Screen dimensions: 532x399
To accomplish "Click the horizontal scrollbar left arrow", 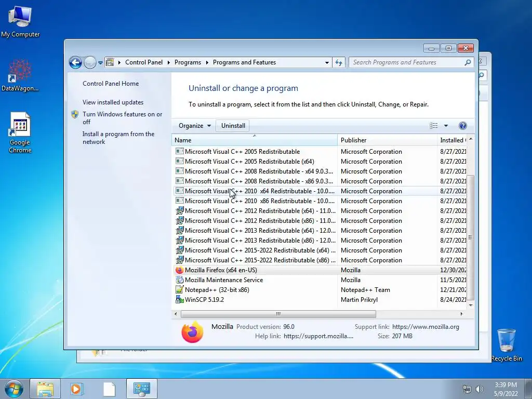I will click(176, 314).
